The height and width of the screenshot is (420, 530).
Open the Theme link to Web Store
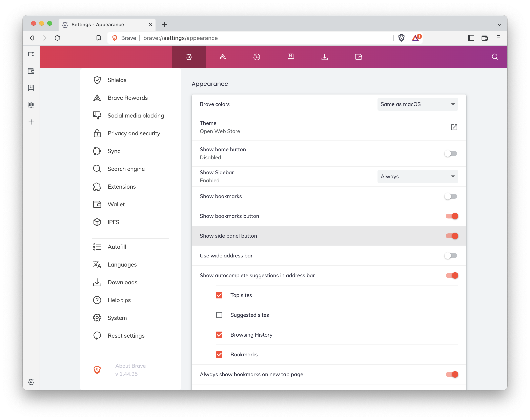click(454, 127)
